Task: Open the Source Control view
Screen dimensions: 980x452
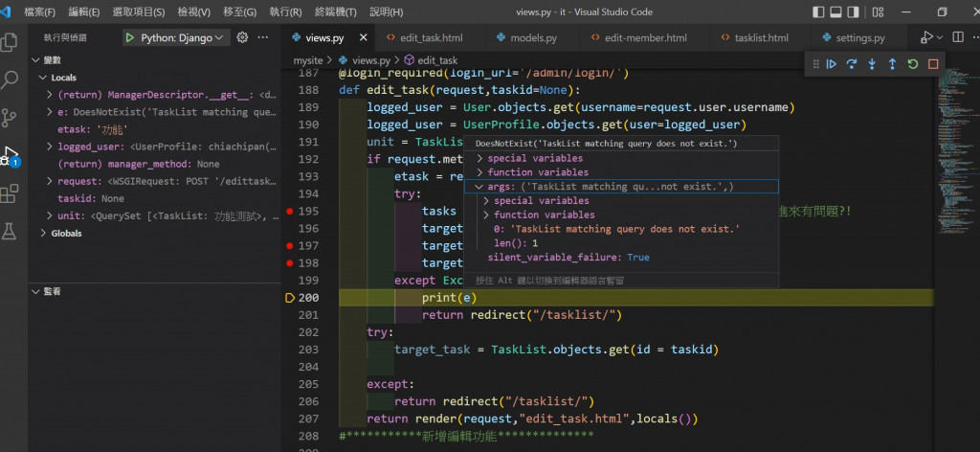Action: click(11, 117)
